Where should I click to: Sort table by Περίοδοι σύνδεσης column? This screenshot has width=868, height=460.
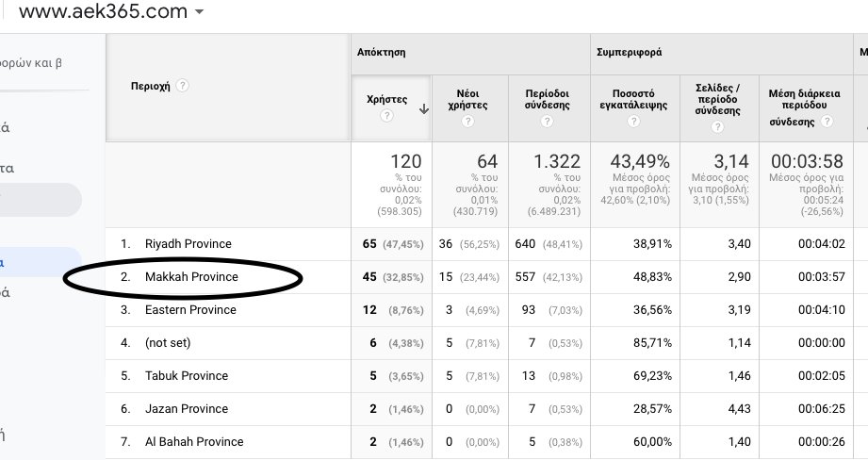coord(548,97)
